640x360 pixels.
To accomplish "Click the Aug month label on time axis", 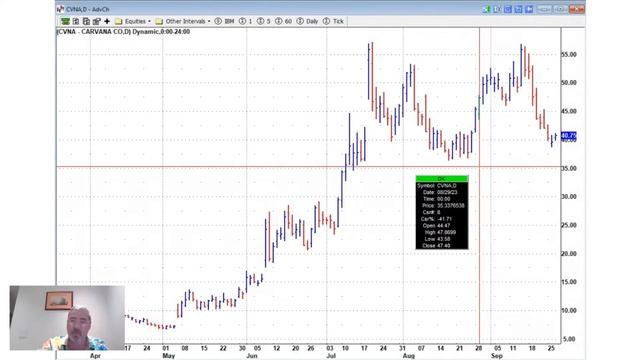I will coord(409,356).
